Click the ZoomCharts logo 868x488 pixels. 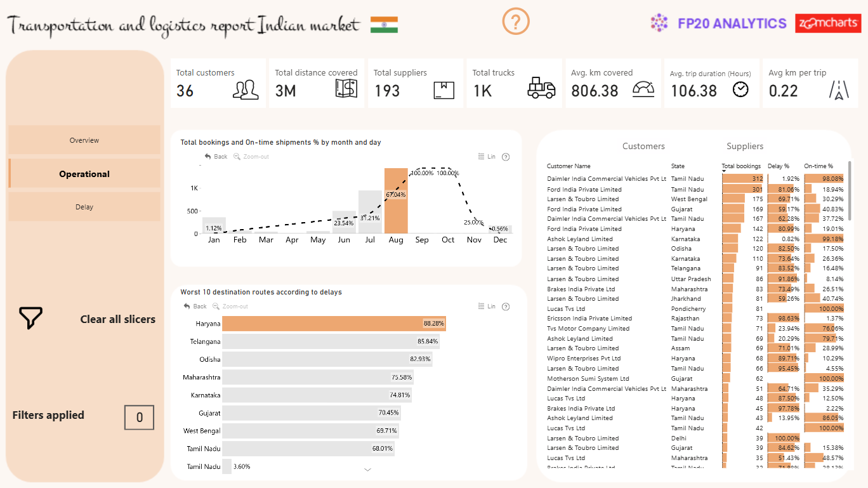coord(827,23)
